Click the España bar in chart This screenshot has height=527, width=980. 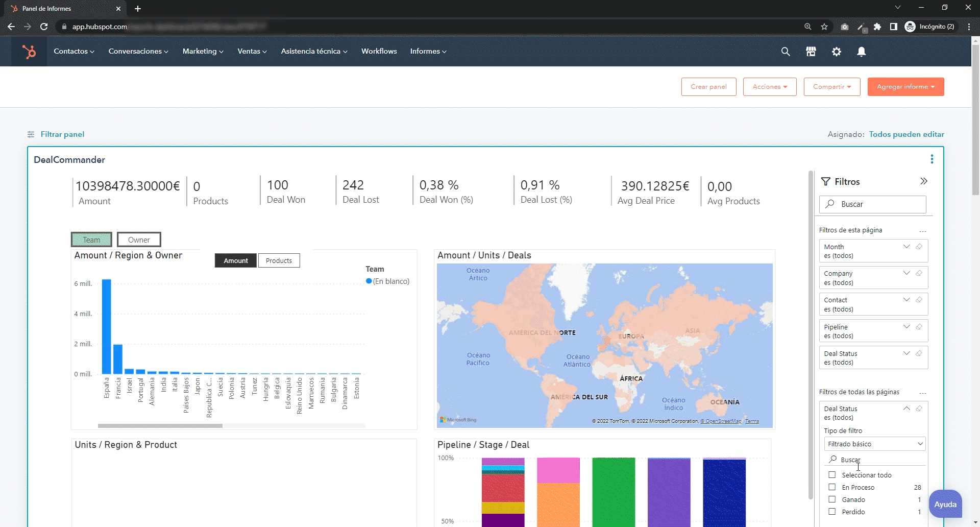tap(106, 327)
